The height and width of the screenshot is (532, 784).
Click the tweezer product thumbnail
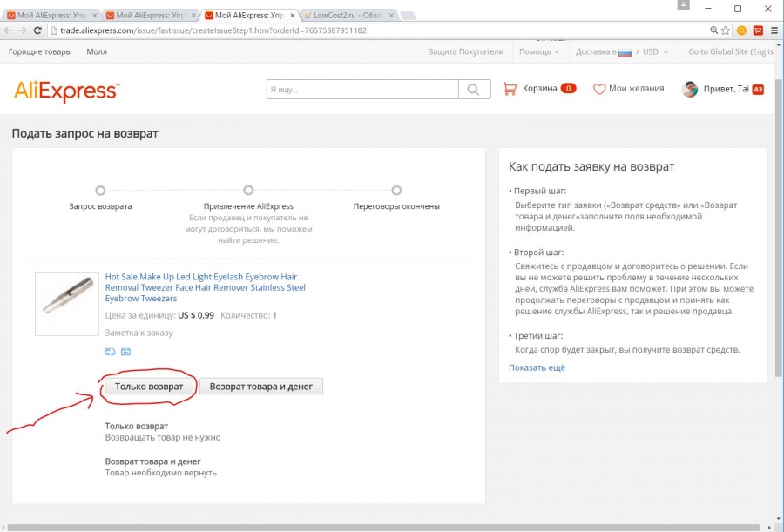point(67,304)
